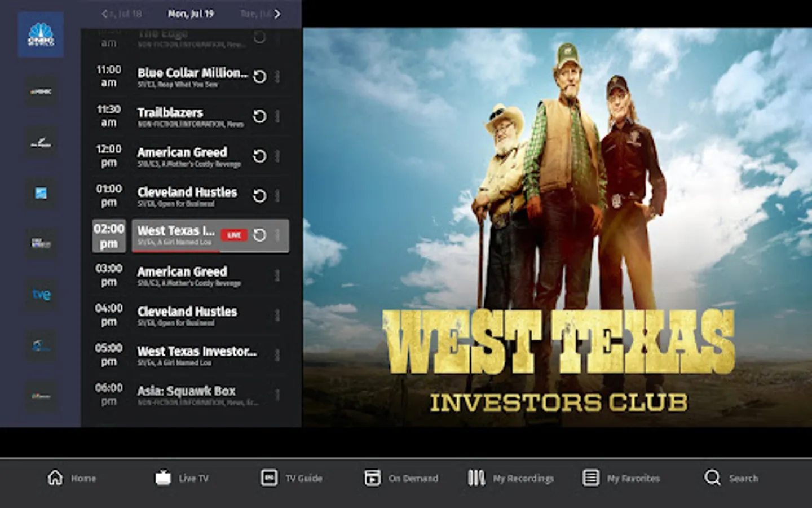Restart Trailblazers from the beginning
The image size is (812, 508).
pyautogui.click(x=259, y=116)
